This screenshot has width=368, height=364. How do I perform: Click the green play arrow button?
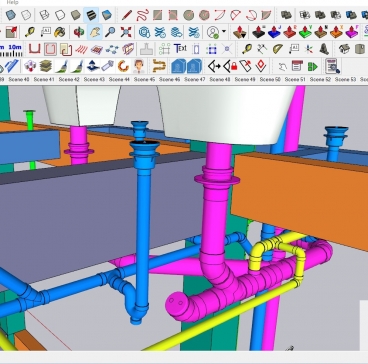[313, 67]
